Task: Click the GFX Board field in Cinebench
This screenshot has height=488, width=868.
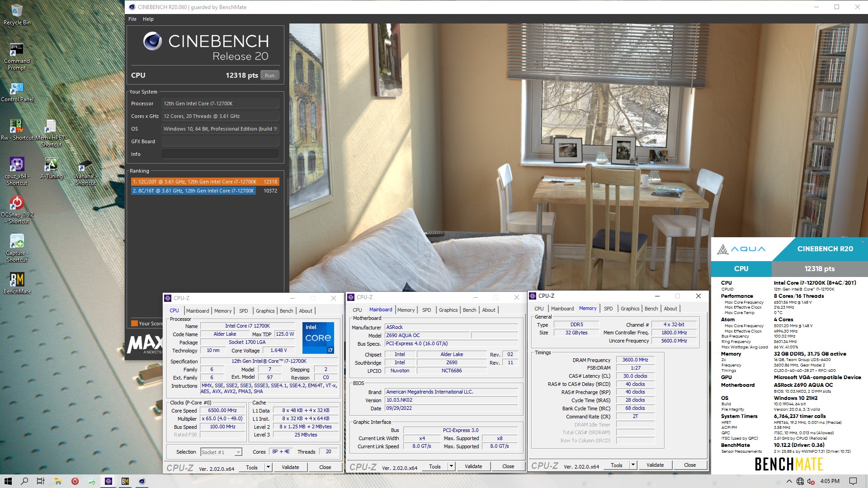Action: (x=220, y=141)
